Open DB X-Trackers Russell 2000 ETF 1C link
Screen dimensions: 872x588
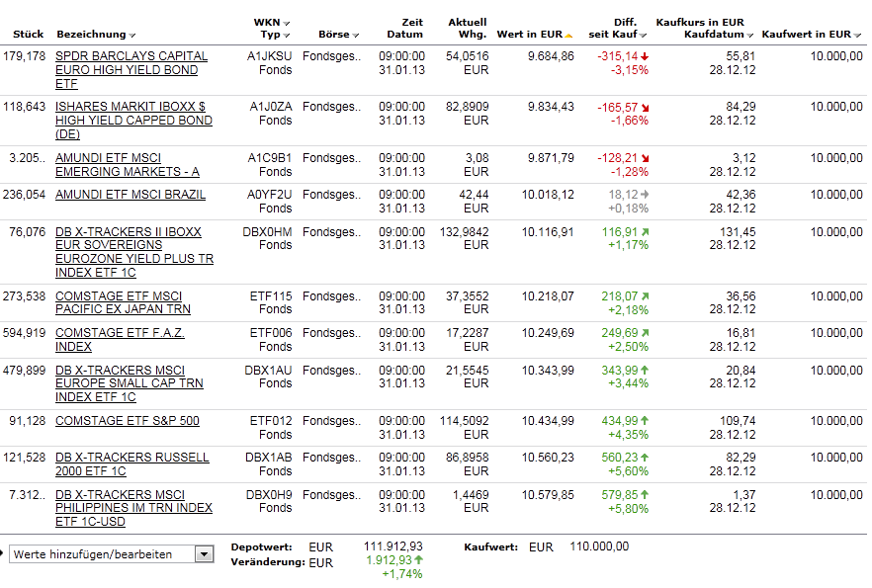(131, 464)
